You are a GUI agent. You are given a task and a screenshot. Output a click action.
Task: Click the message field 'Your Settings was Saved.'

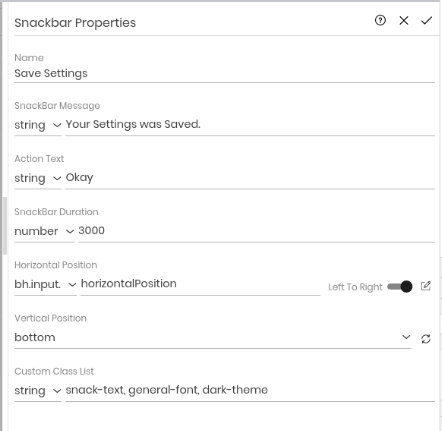(x=250, y=125)
